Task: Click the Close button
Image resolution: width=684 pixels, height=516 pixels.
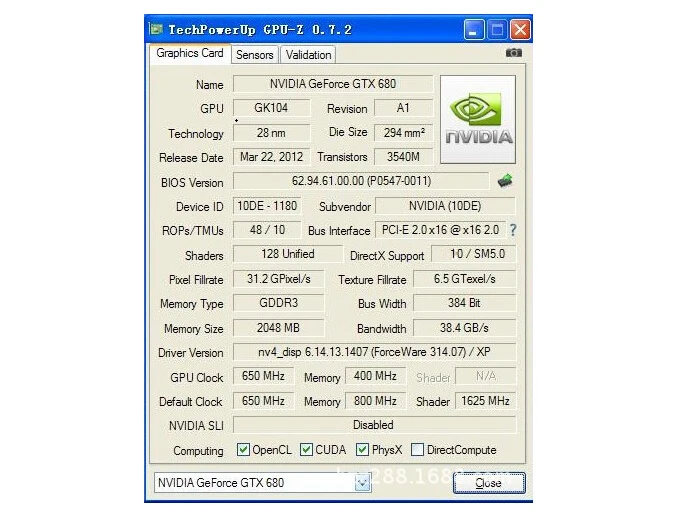Action: (489, 483)
